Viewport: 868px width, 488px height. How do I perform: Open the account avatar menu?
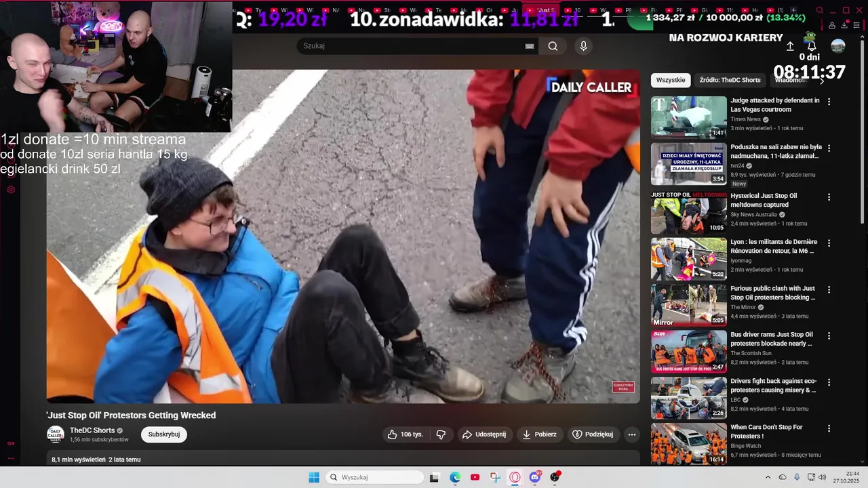coord(838,46)
